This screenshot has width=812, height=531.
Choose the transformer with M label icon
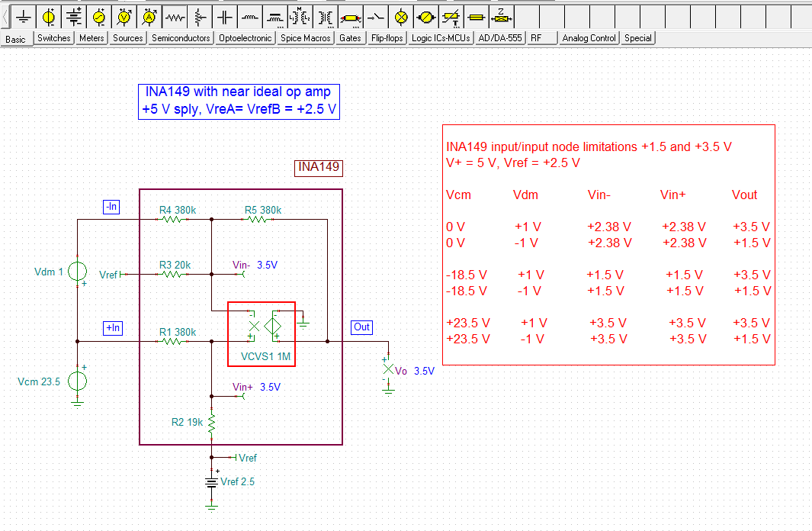pyautogui.click(x=300, y=17)
